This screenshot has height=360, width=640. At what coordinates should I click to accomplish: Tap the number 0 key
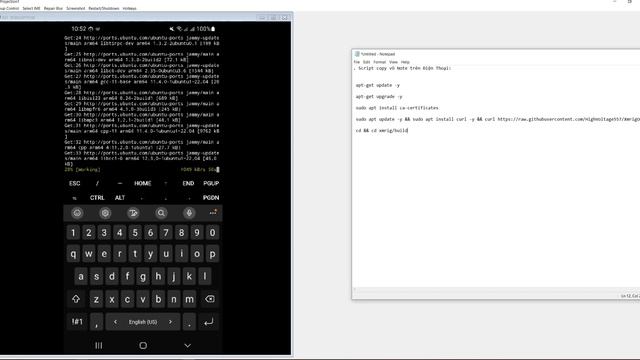tap(212, 233)
